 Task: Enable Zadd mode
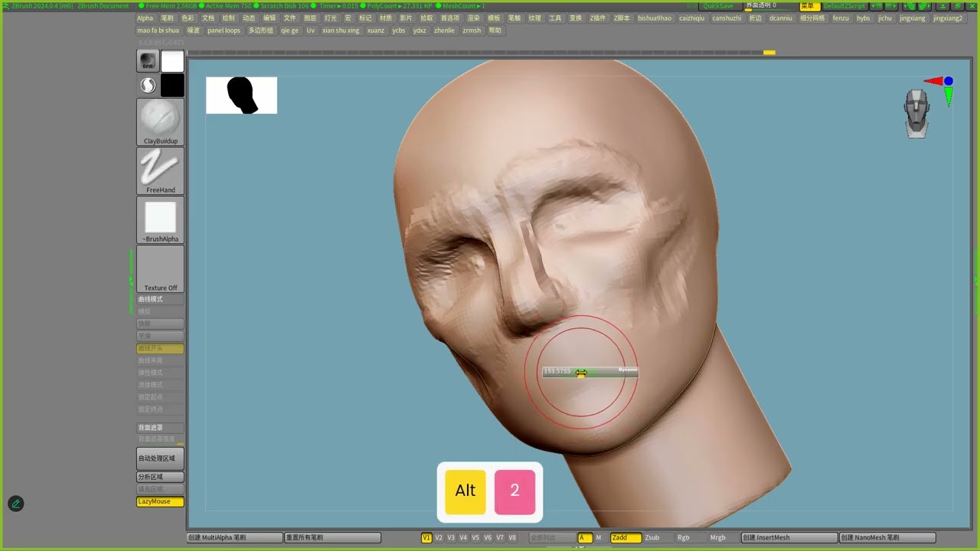626,538
